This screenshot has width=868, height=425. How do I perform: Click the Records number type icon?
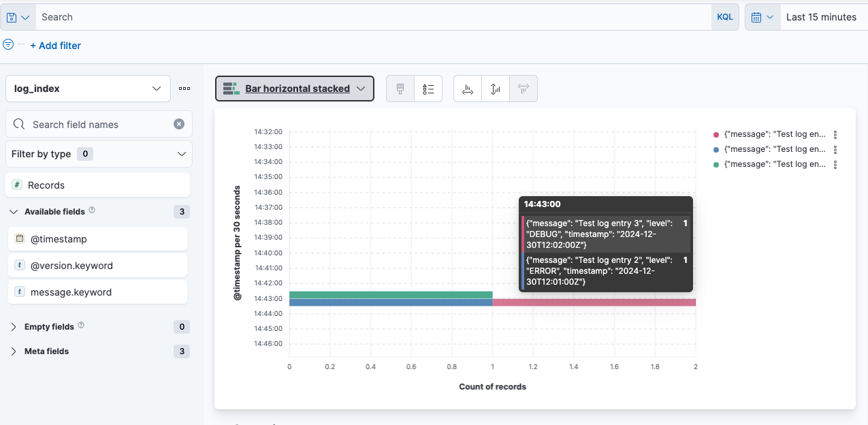17,185
